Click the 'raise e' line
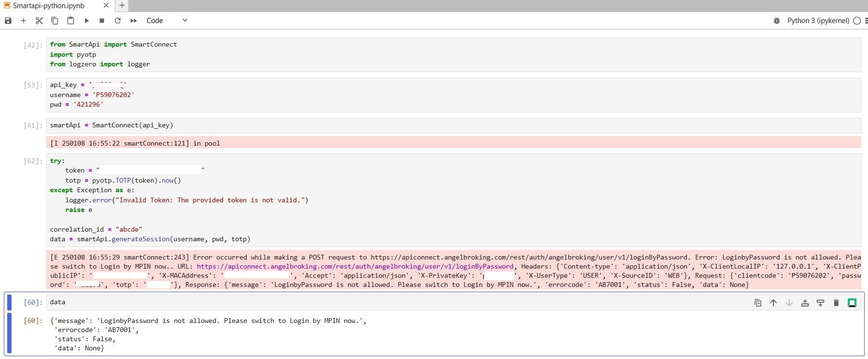The image size is (868, 359). tap(79, 210)
